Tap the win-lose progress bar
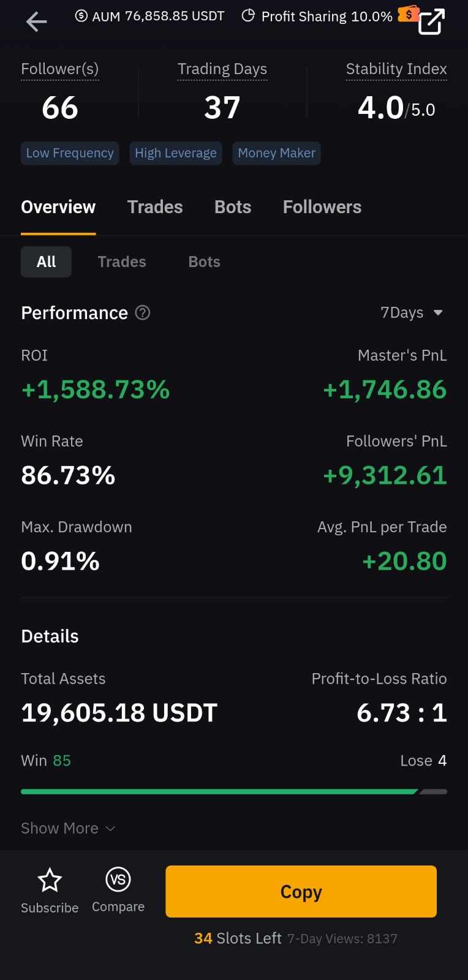468x980 pixels. pyautogui.click(x=233, y=791)
